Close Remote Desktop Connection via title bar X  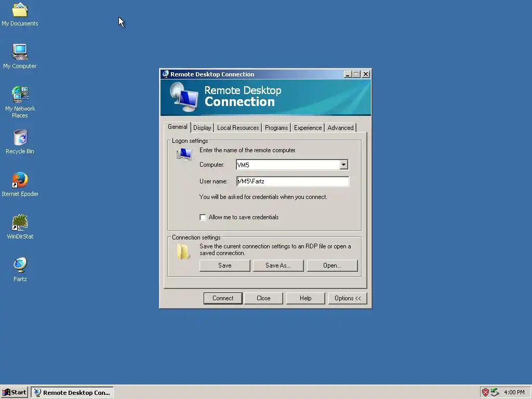(x=365, y=74)
